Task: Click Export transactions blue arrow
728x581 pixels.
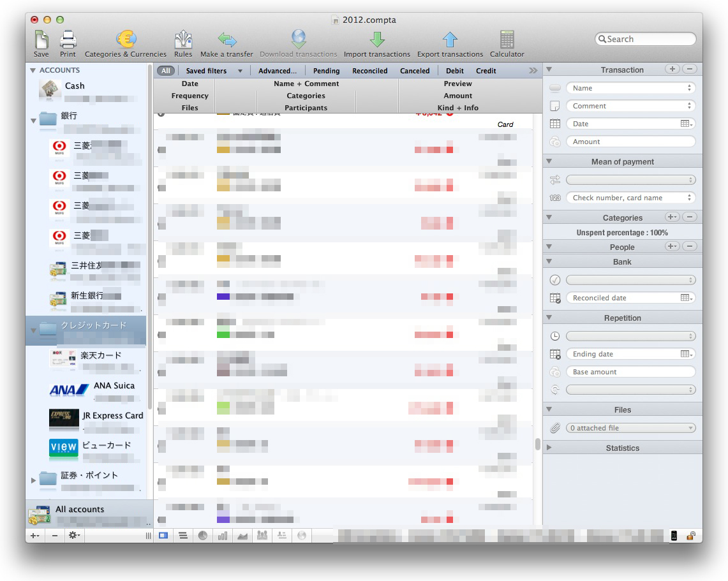Action: click(450, 40)
